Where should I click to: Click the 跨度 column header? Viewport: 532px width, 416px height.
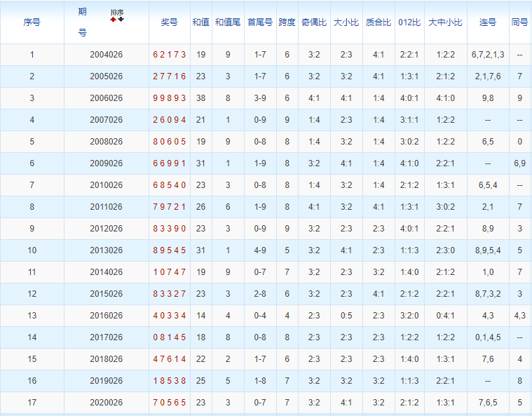pyautogui.click(x=287, y=22)
